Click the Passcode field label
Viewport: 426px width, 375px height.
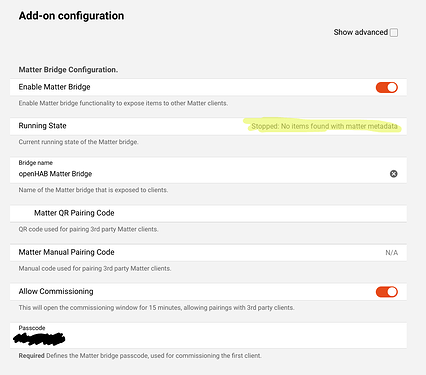32,328
